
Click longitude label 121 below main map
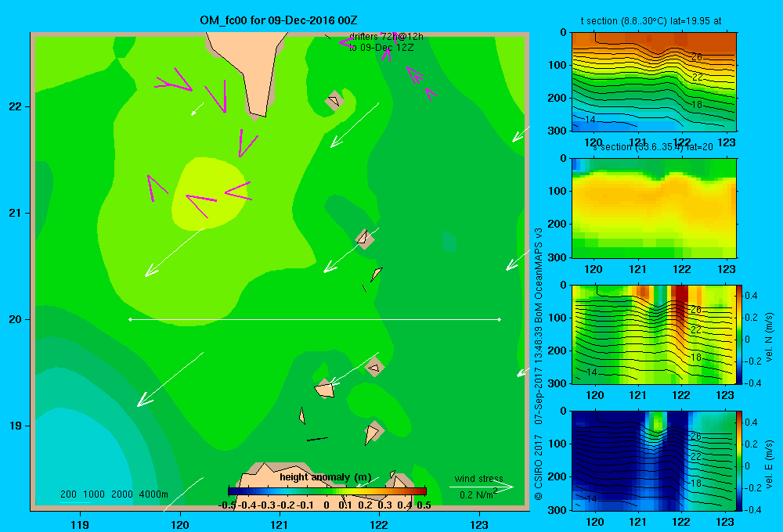coord(280,524)
